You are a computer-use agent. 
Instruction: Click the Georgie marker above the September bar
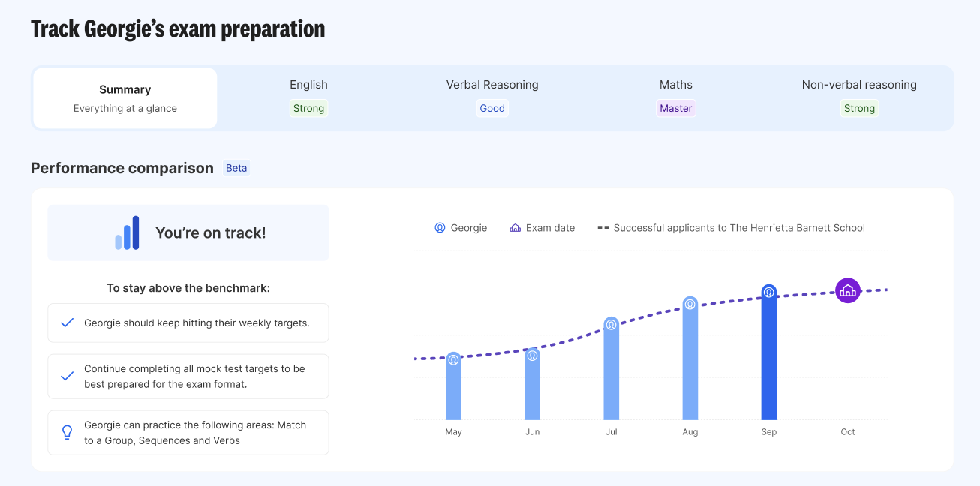(768, 292)
